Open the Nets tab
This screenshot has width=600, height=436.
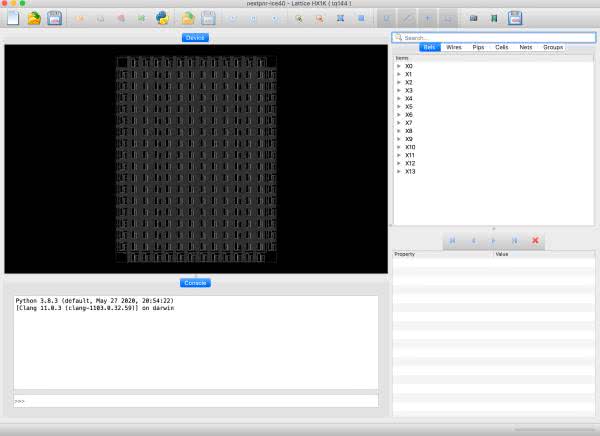click(x=526, y=47)
